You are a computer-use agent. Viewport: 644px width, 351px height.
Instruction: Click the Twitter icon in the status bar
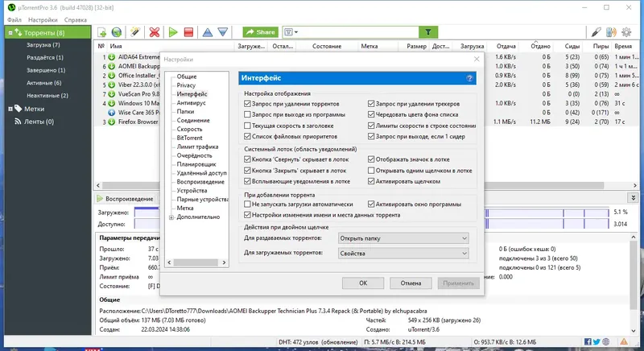click(x=597, y=341)
